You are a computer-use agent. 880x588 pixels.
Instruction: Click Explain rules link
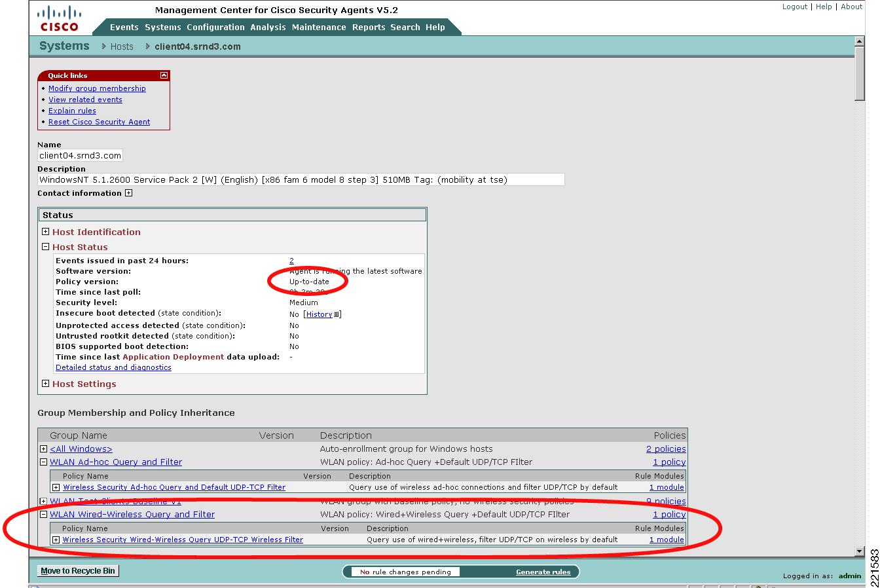point(72,111)
